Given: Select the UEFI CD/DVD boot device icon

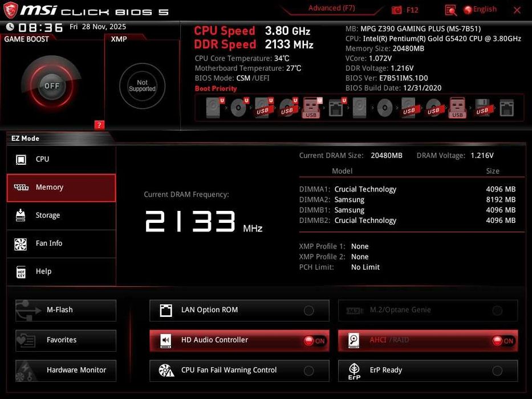Looking at the screenshot, I should click(x=239, y=108).
